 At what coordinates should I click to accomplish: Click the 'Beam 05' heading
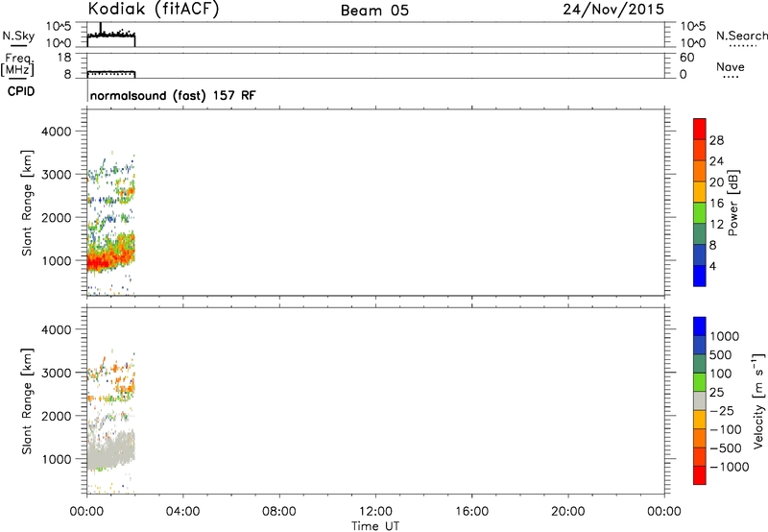(x=374, y=11)
